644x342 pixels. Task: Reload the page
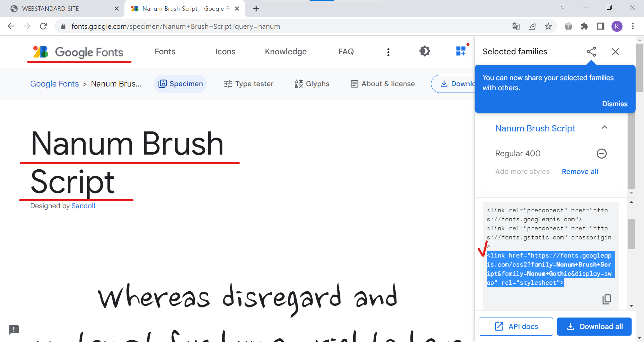[43, 26]
